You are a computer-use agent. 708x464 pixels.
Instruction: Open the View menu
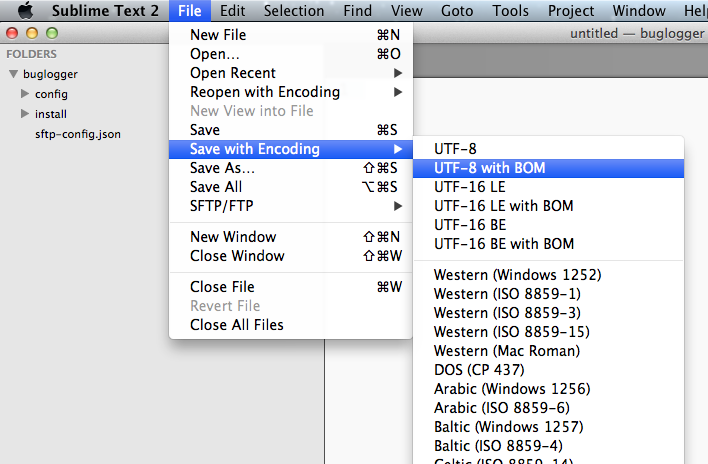pos(406,10)
